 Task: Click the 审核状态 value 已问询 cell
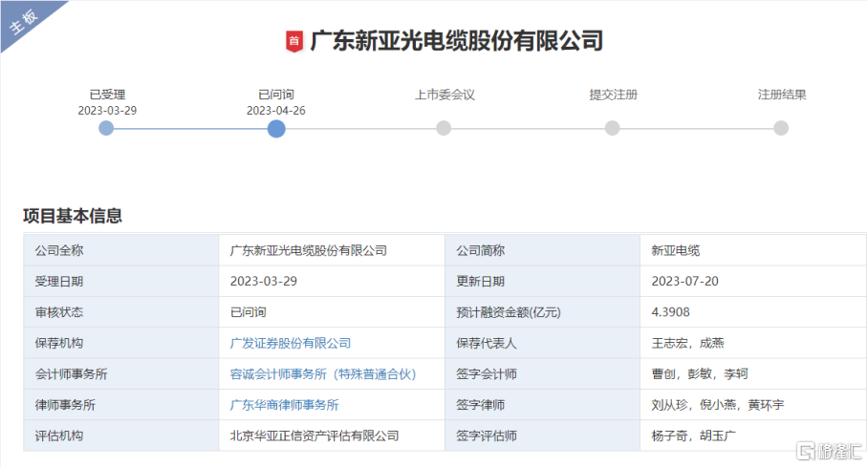pos(332,312)
